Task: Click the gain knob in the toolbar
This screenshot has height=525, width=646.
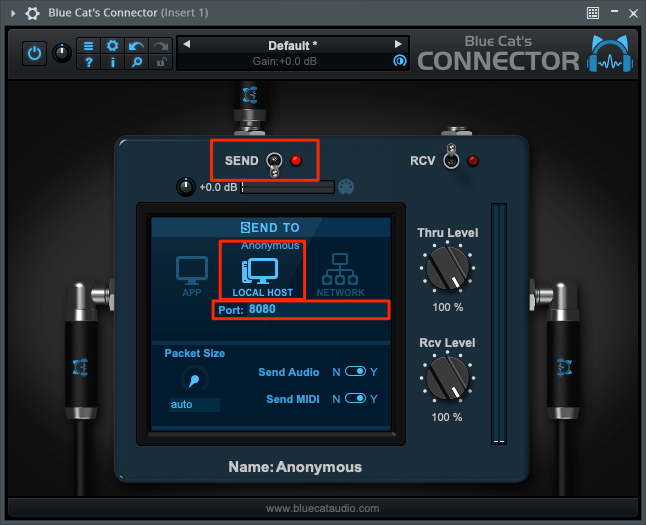Action: 62,53
